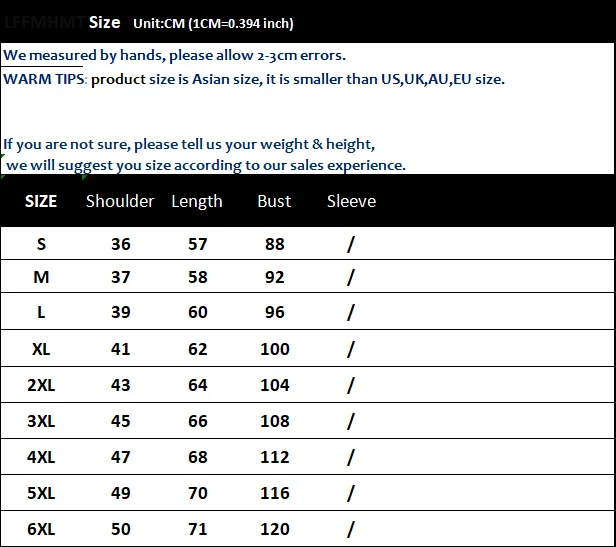Click the Shoulder column header

[x=120, y=201]
